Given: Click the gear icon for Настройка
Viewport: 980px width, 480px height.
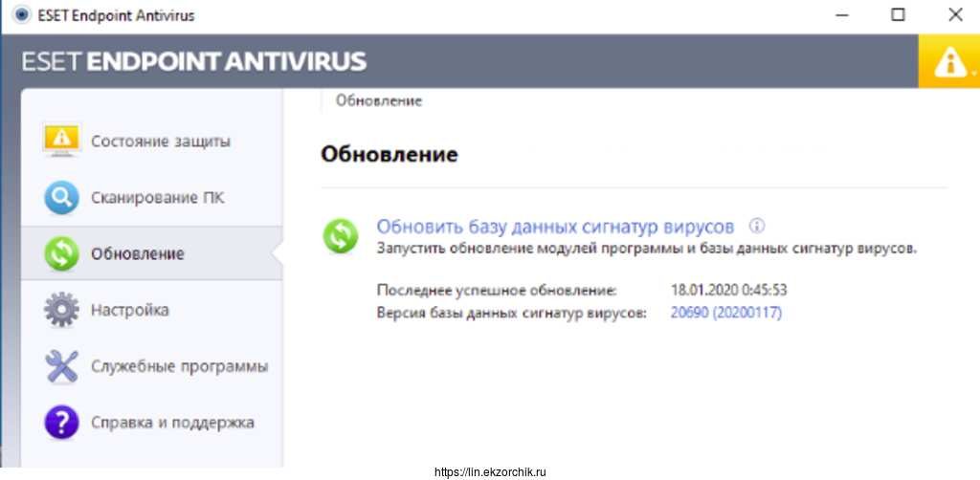Looking at the screenshot, I should point(62,311).
